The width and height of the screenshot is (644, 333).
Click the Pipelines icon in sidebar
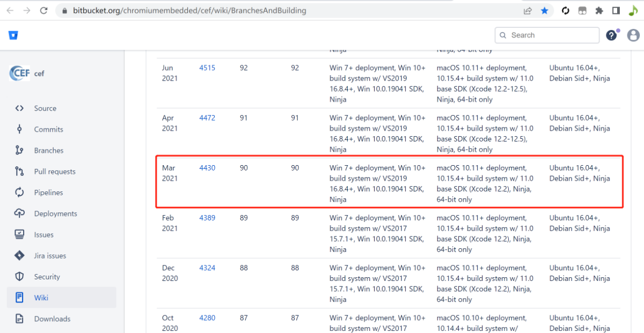[x=19, y=193]
